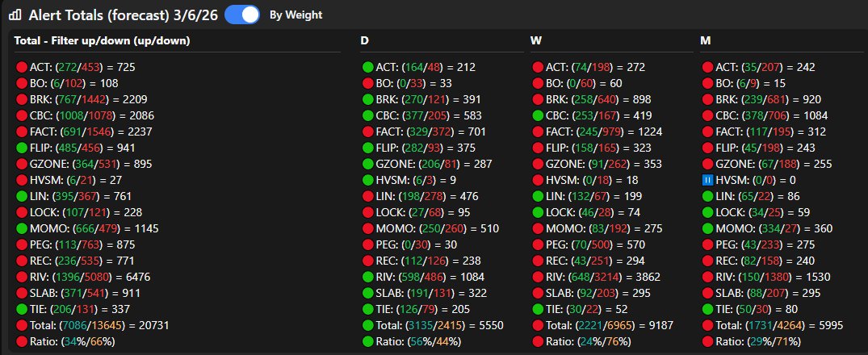Click the red dot beside BO in M column

click(x=707, y=83)
